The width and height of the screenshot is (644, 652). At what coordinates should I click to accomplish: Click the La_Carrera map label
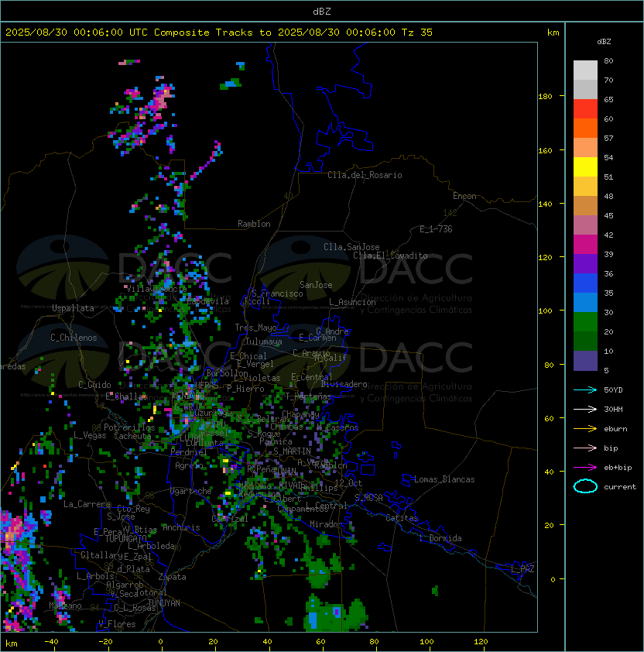[x=87, y=504]
